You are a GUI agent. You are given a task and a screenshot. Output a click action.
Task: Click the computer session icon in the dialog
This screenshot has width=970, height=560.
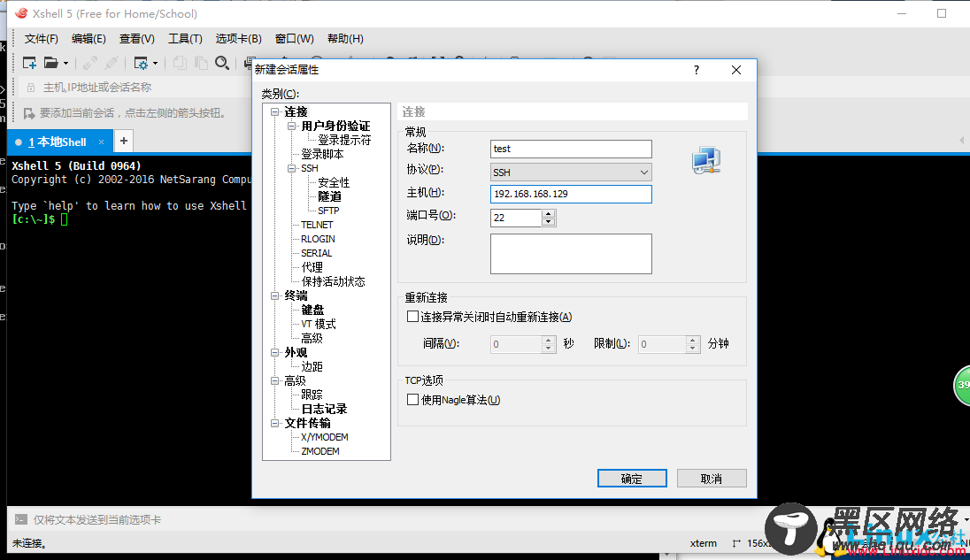click(x=706, y=160)
